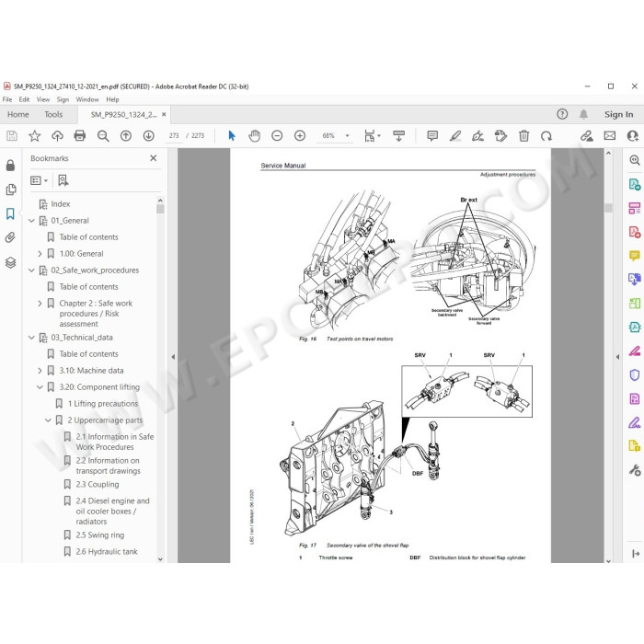Print the document

click(80, 135)
